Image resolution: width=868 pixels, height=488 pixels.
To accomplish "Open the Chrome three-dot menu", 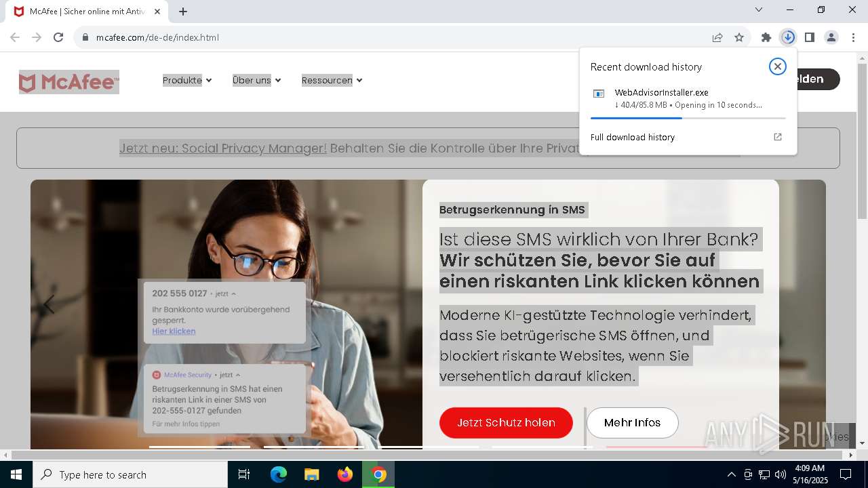I will click(853, 37).
